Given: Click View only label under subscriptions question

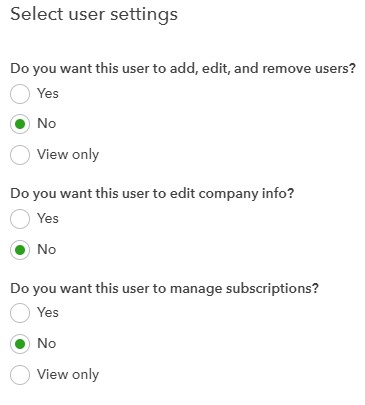Looking at the screenshot, I should [68, 375].
